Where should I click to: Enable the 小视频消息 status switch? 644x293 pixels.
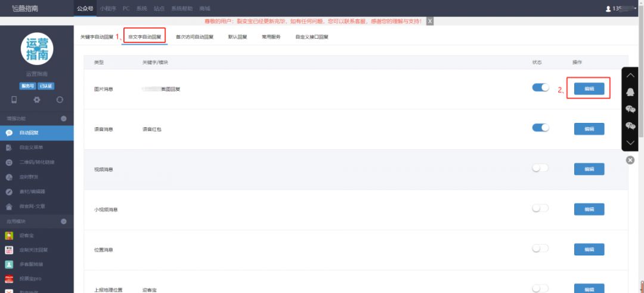[540, 208]
